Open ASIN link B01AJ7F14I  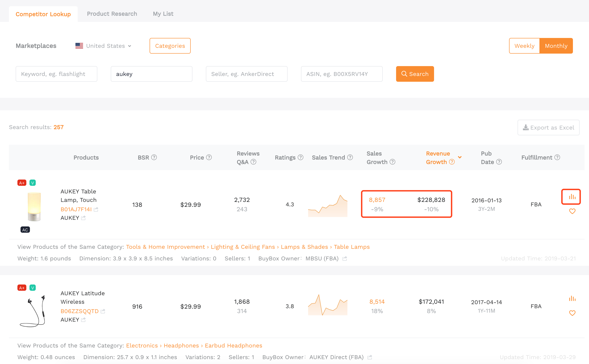[76, 209]
